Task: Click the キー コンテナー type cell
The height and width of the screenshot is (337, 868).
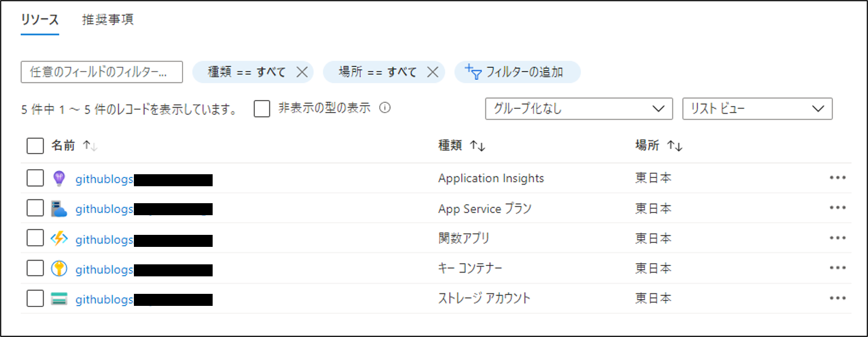Action: click(x=470, y=268)
